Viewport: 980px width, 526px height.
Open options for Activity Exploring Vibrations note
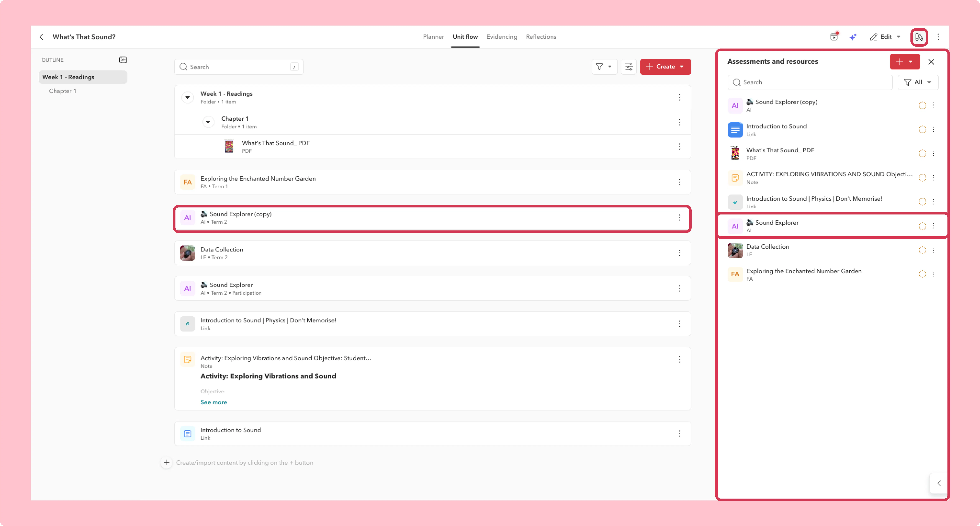[x=679, y=359]
